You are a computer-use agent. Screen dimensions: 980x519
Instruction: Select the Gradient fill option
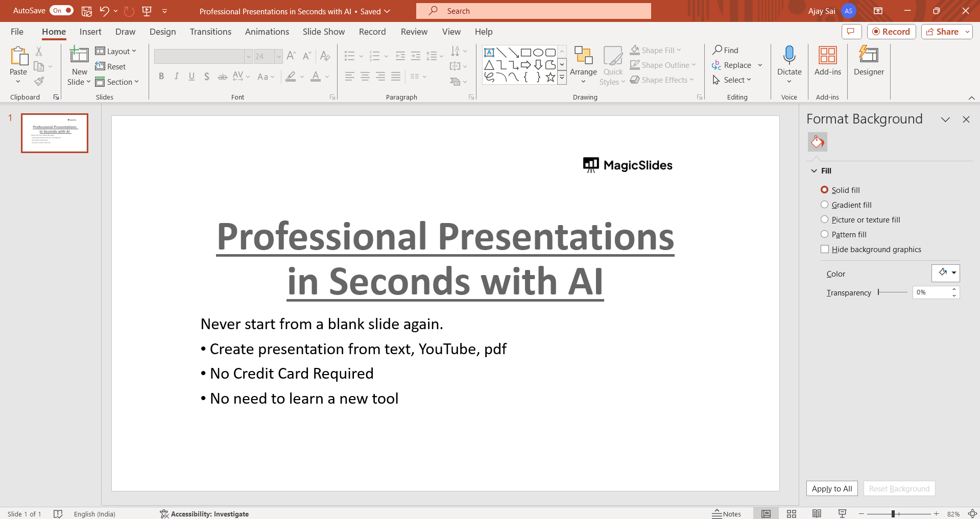tap(824, 205)
